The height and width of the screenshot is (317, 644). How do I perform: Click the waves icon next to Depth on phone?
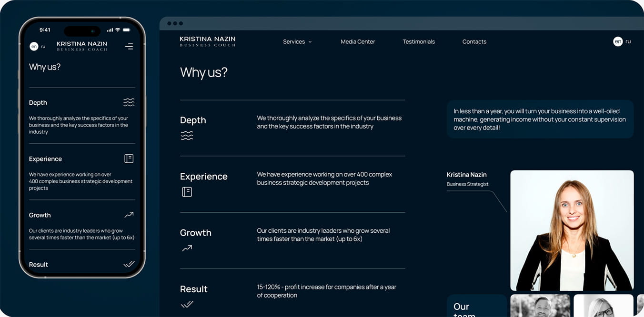[129, 102]
